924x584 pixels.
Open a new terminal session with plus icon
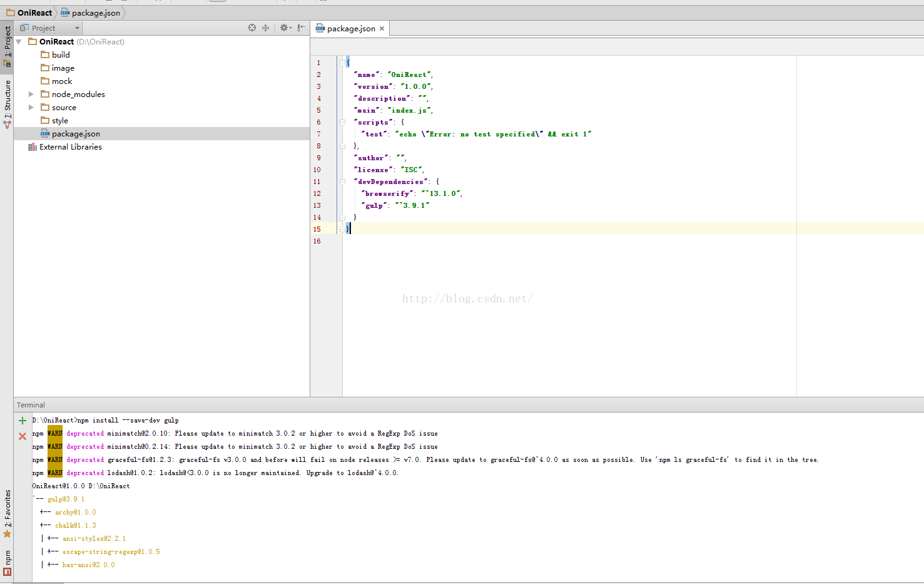(23, 421)
